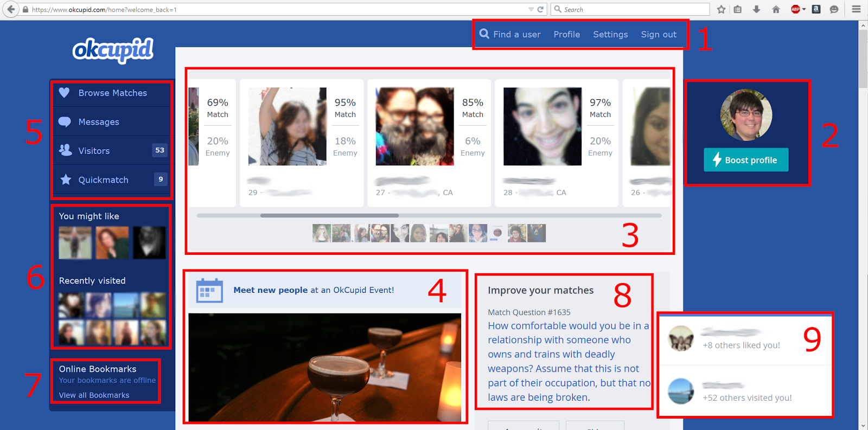This screenshot has height=430, width=868.
Task: Click the Online Bookmarks heading
Action: (98, 369)
